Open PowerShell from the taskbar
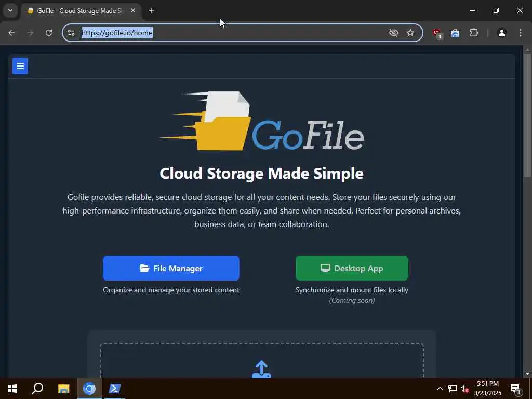 (114, 389)
